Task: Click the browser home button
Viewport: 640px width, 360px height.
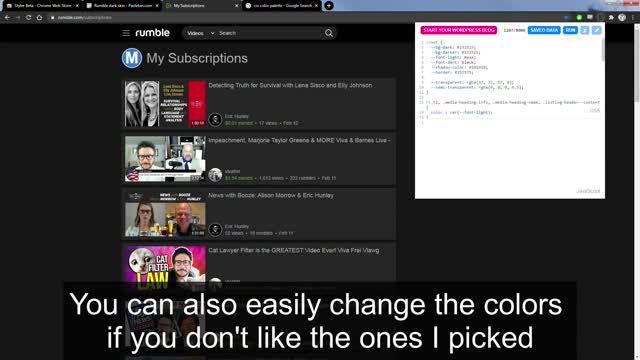Action: [39, 18]
